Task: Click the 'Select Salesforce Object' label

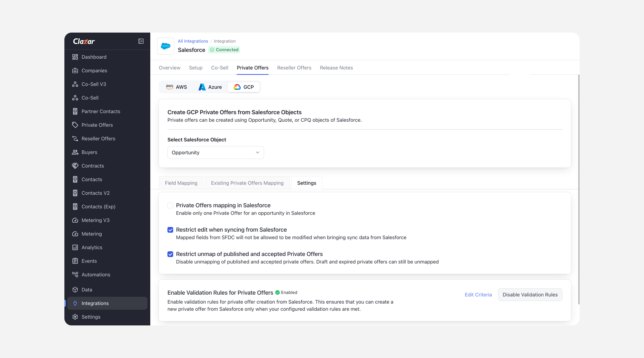Action: click(x=197, y=140)
